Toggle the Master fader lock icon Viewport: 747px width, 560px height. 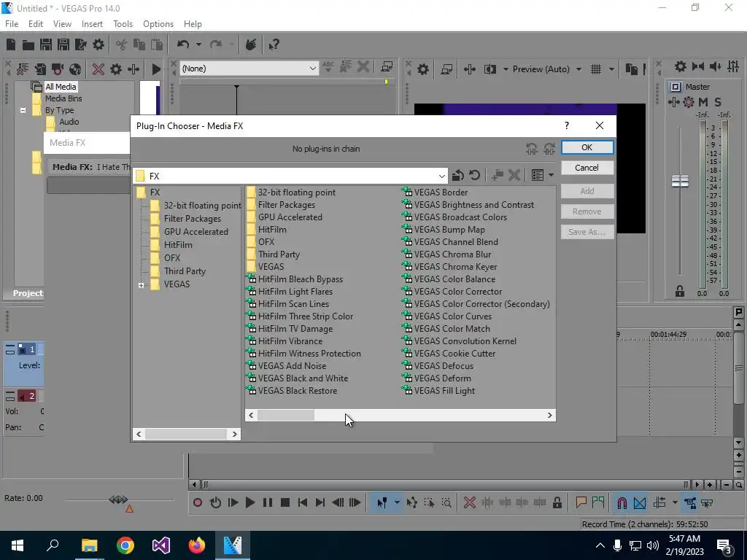coord(680,292)
